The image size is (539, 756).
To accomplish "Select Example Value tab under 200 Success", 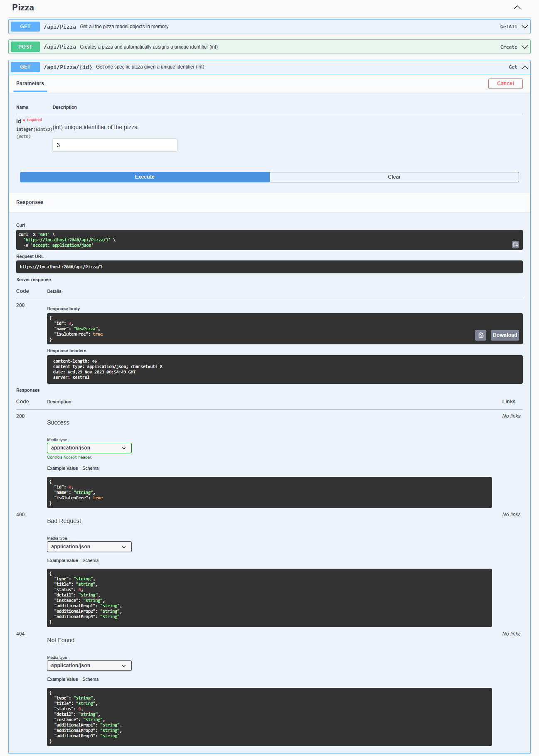I will tap(62, 468).
